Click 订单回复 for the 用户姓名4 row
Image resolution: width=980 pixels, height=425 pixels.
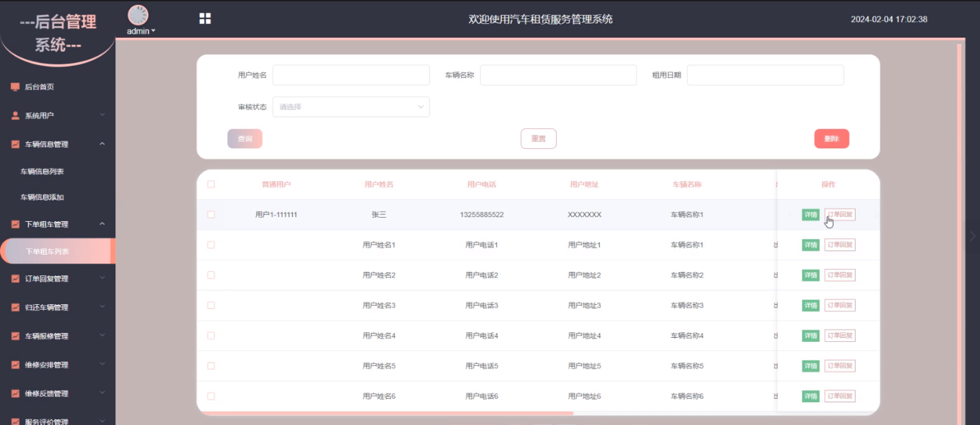[x=840, y=336]
